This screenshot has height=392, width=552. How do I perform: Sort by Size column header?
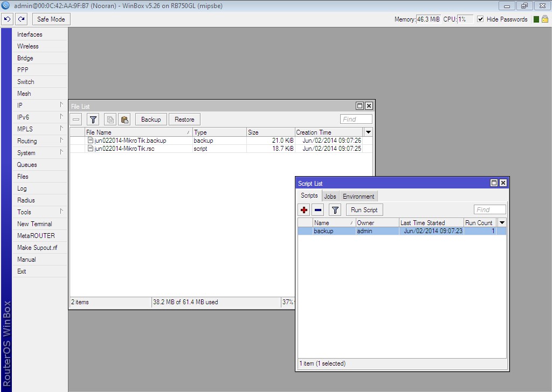(271, 132)
